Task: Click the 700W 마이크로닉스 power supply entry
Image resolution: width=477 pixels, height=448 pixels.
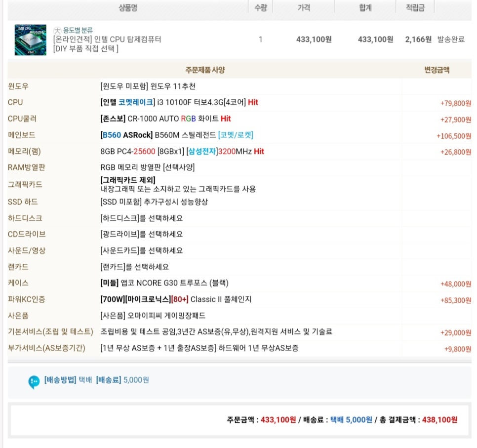Action: pyautogui.click(x=176, y=299)
